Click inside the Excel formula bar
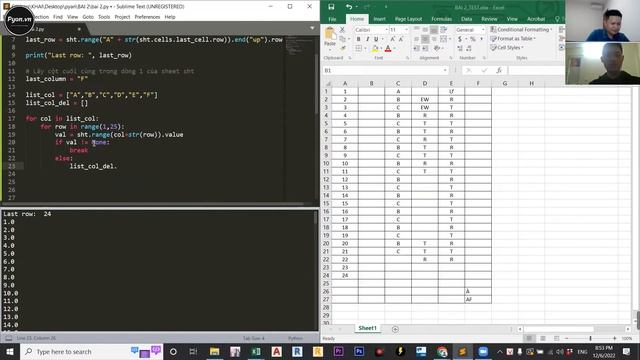Image resolution: width=640 pixels, height=360 pixels. pos(536,71)
